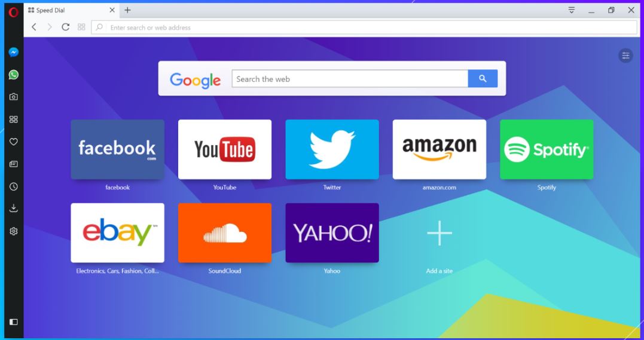Click the 'facebook' label text

pos(117,187)
